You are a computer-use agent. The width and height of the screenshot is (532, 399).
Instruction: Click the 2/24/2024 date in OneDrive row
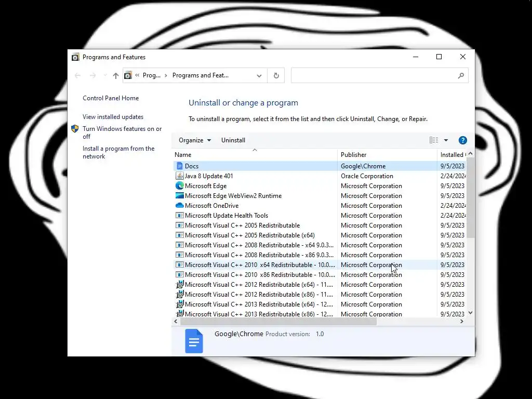[x=453, y=205]
